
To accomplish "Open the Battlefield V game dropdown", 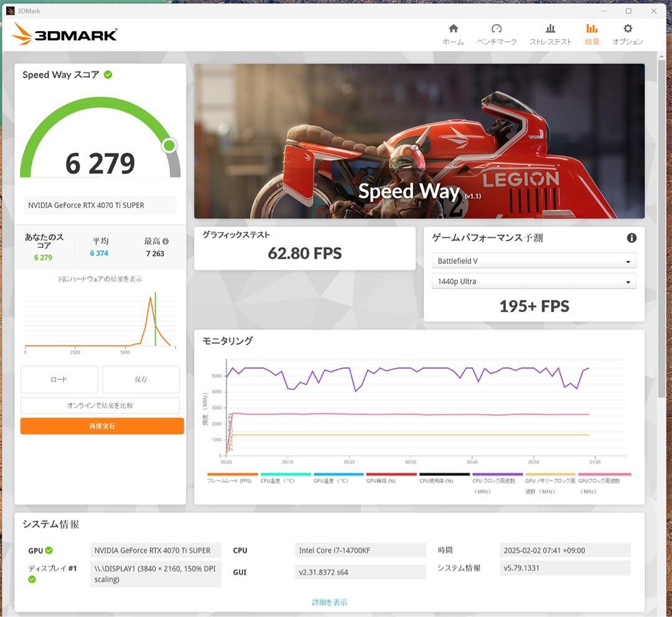I will pyautogui.click(x=533, y=260).
